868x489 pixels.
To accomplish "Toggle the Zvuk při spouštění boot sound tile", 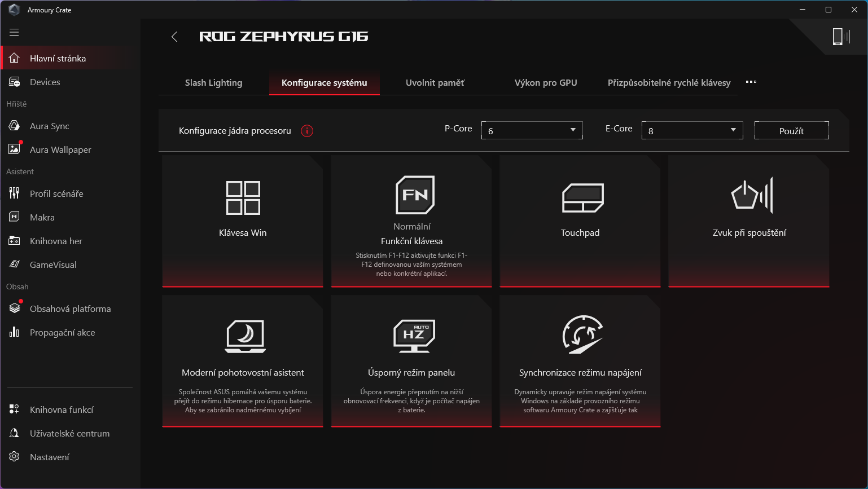I will [x=749, y=221].
